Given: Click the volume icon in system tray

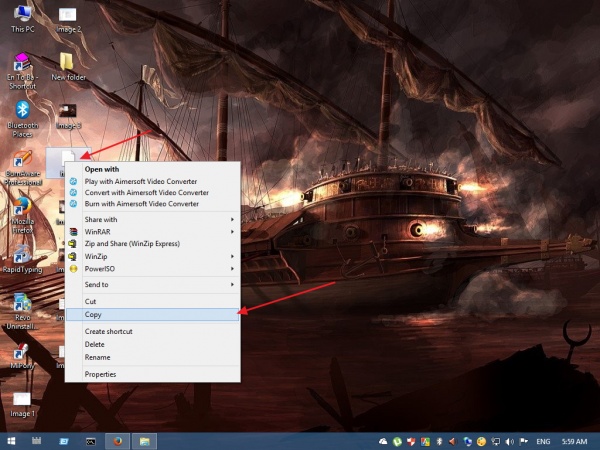Looking at the screenshot, I should click(x=509, y=440).
